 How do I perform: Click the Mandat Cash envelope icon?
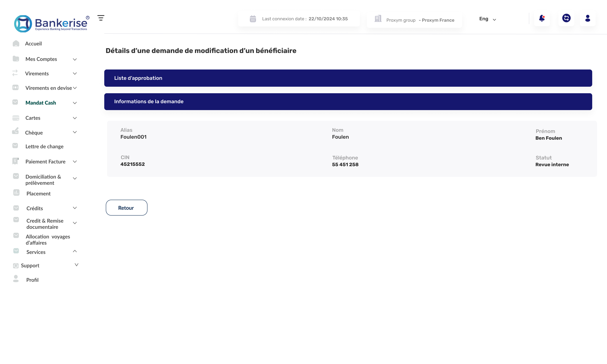tap(15, 102)
